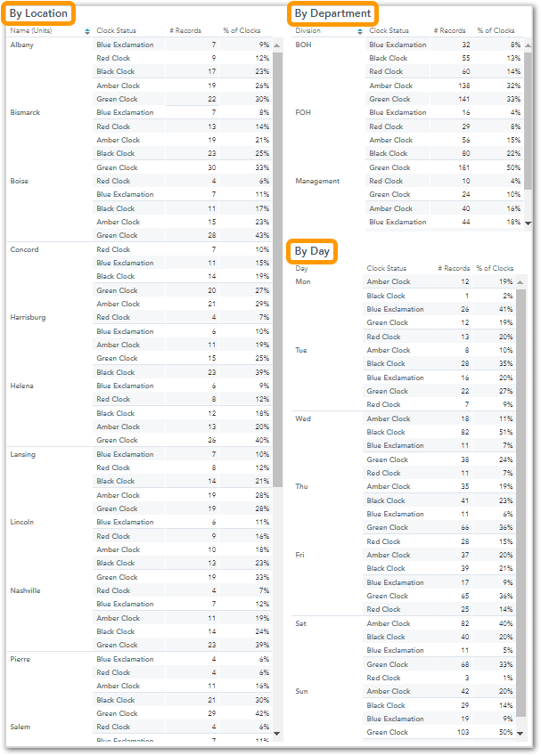Select the Albany location row label

click(x=21, y=45)
